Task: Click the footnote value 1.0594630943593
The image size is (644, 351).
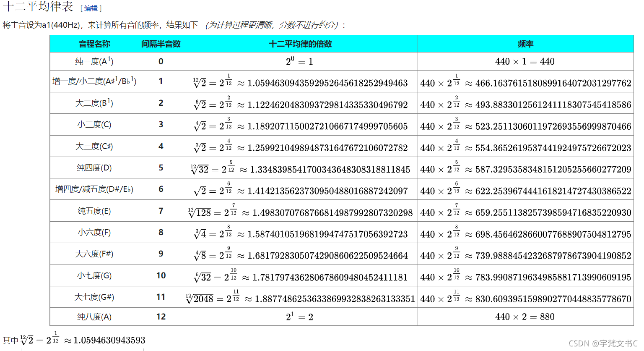Action: click(109, 340)
